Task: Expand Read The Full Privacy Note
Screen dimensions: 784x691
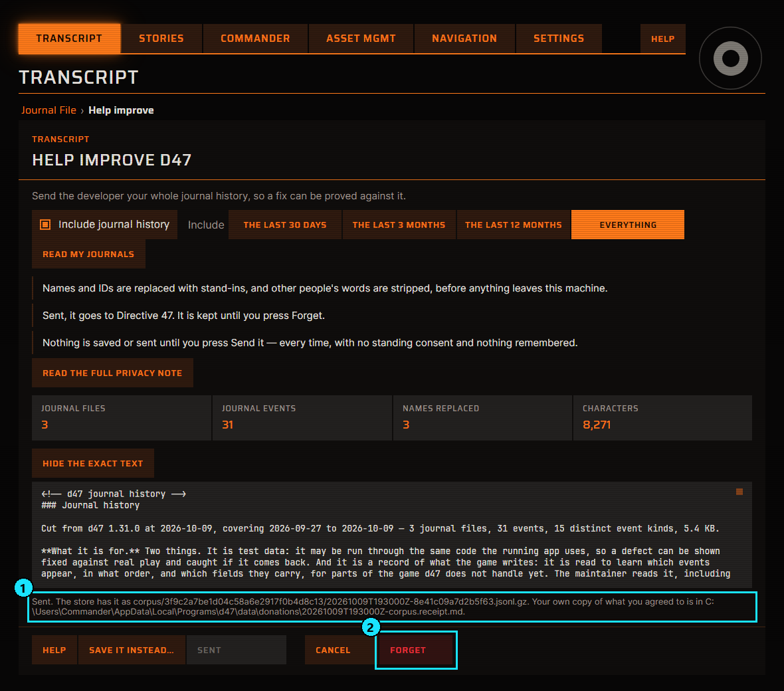Action: point(112,373)
